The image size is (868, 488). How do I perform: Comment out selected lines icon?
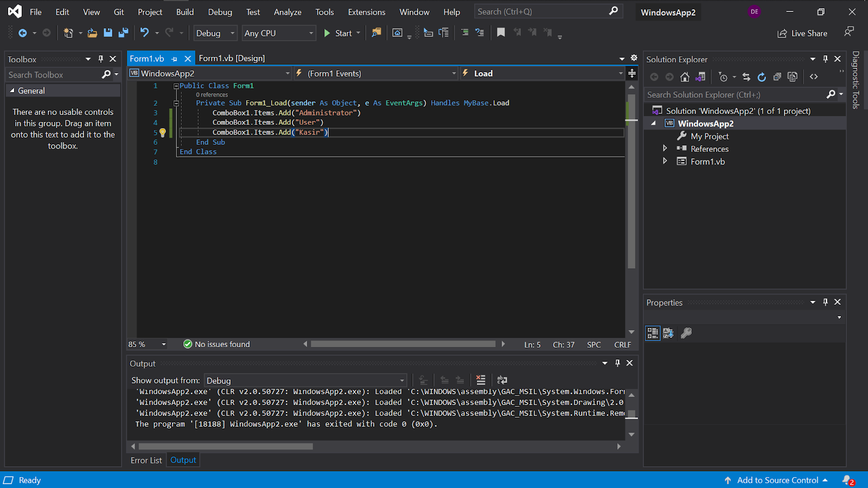click(464, 33)
